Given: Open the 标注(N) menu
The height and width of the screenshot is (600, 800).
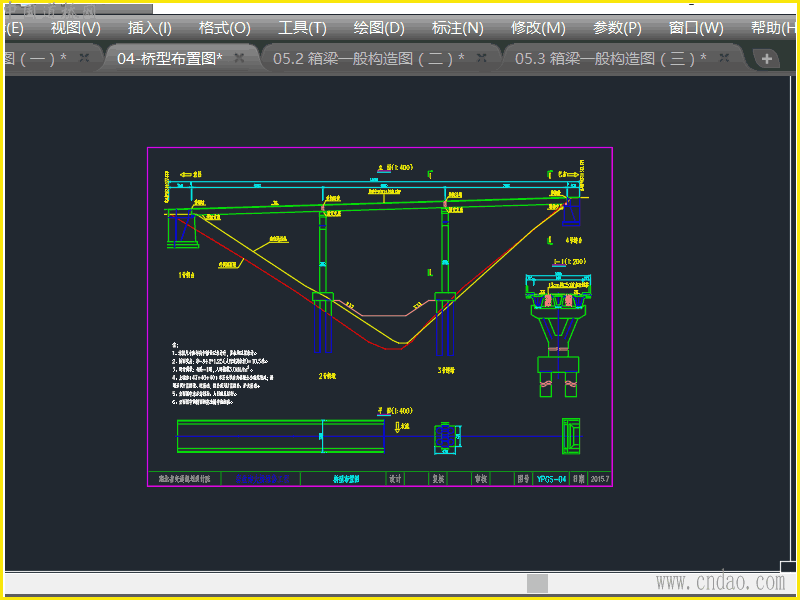Looking at the screenshot, I should pyautogui.click(x=457, y=28).
